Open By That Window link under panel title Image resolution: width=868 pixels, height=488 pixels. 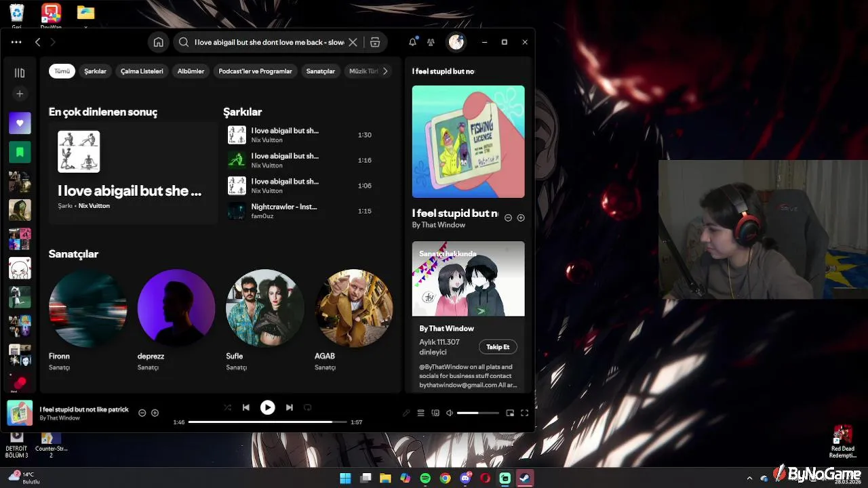click(439, 225)
